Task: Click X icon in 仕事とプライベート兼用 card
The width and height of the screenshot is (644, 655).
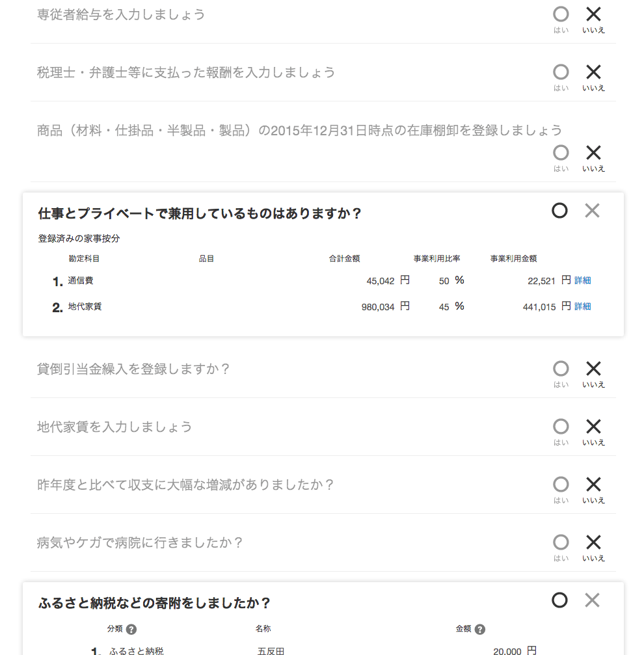Action: coord(592,211)
